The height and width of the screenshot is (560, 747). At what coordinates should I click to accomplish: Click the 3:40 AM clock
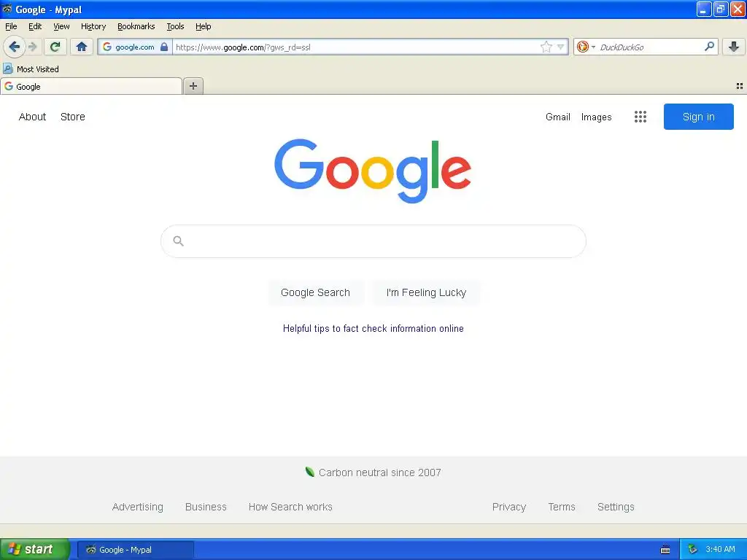pos(720,549)
